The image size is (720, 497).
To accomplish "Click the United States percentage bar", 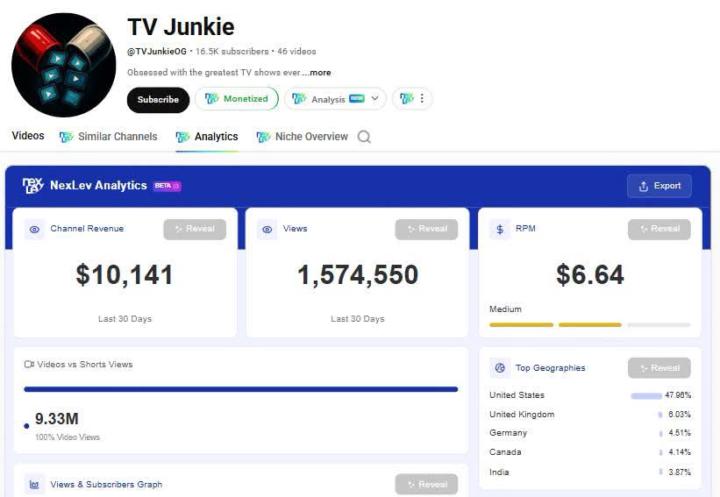I will tap(646, 395).
